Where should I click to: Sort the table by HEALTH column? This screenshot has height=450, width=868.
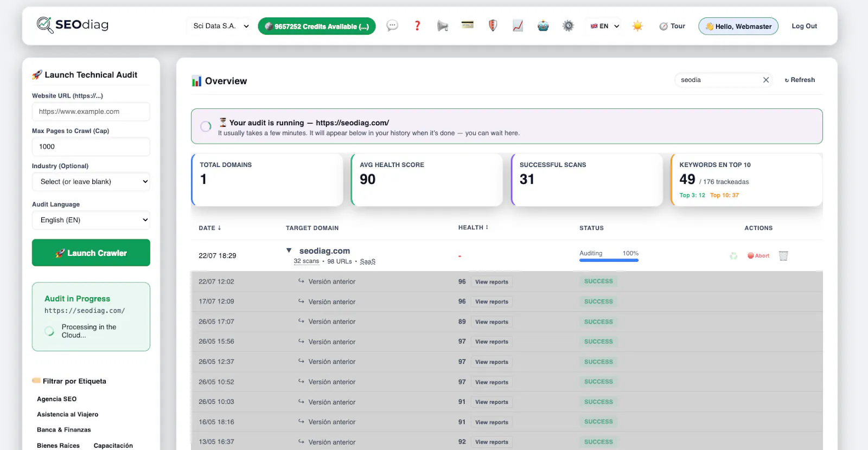pos(473,228)
